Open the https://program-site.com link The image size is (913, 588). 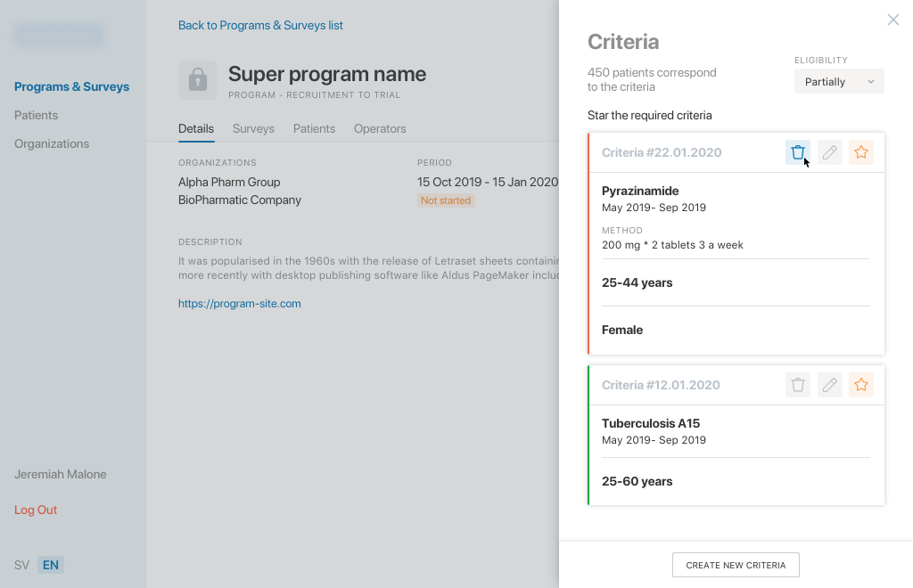pos(239,304)
